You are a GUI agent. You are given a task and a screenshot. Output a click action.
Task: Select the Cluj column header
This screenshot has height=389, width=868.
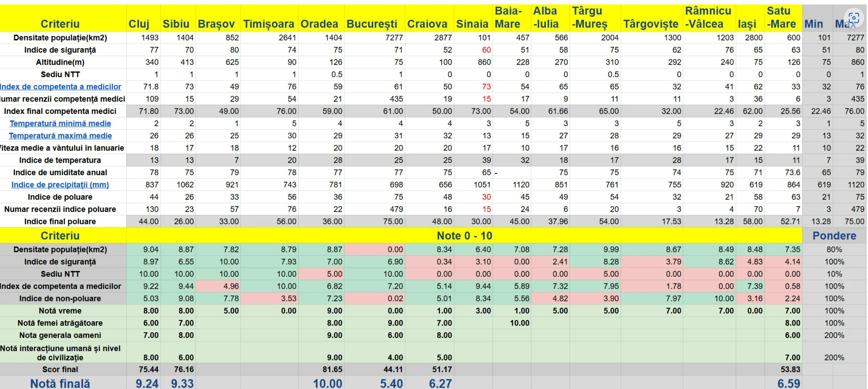click(x=139, y=24)
